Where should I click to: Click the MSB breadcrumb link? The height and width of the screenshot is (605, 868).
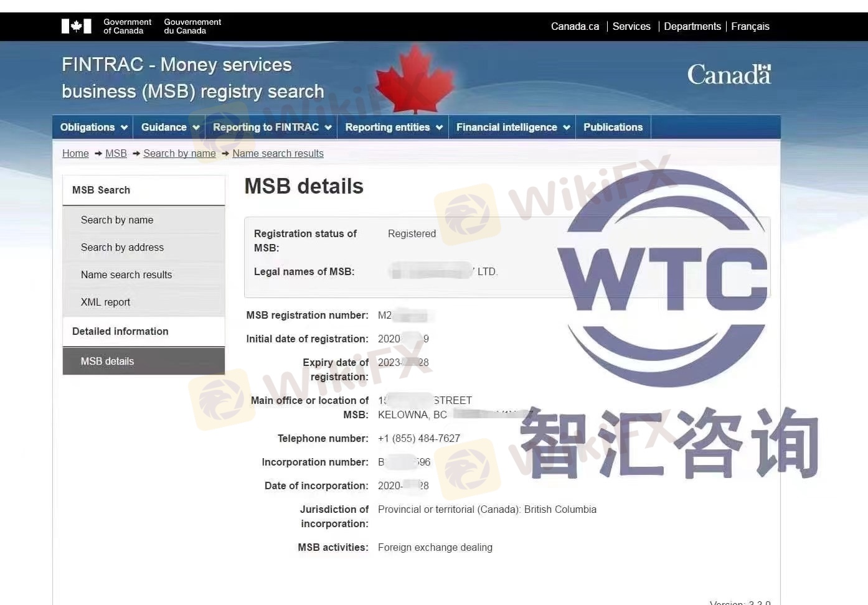click(x=116, y=153)
